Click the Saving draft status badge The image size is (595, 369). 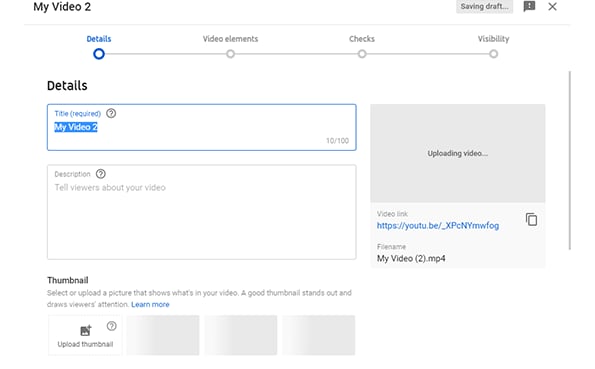[x=484, y=6]
